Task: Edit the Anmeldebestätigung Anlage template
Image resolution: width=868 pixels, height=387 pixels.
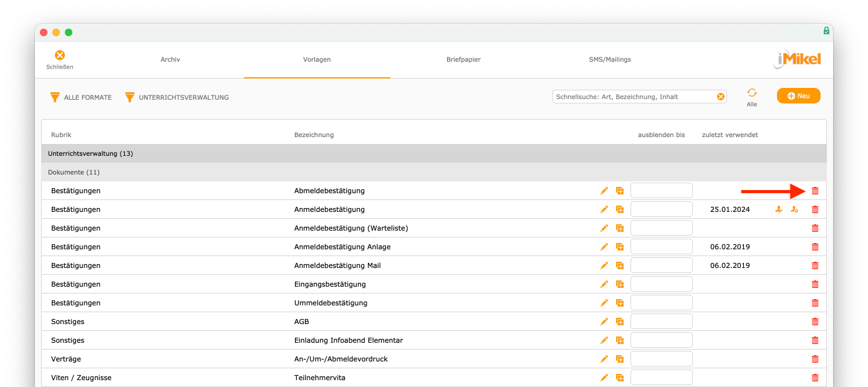Action: click(x=604, y=247)
